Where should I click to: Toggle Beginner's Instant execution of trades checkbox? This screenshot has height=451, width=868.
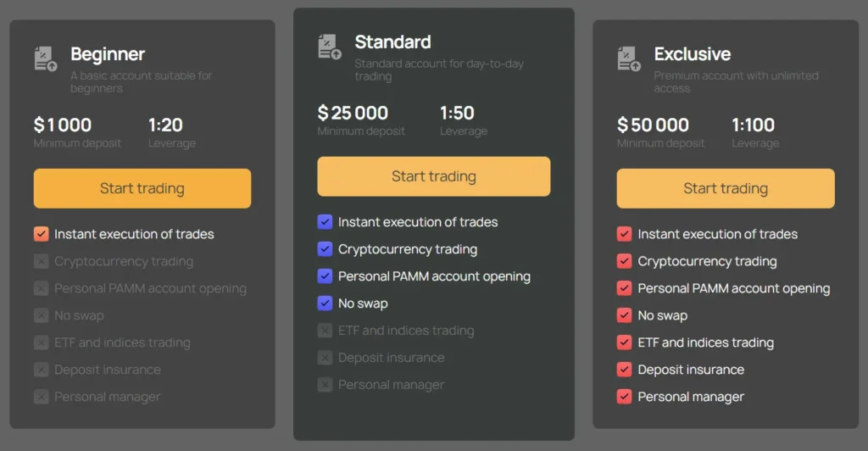coord(41,234)
